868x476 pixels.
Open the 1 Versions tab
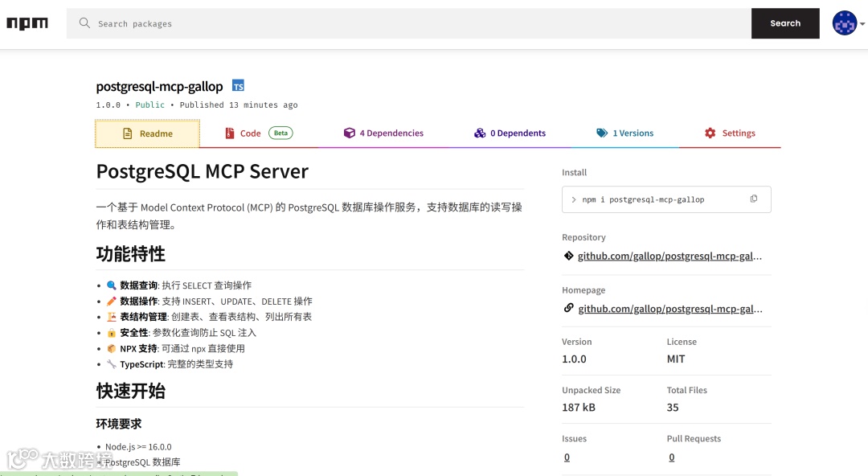click(625, 133)
